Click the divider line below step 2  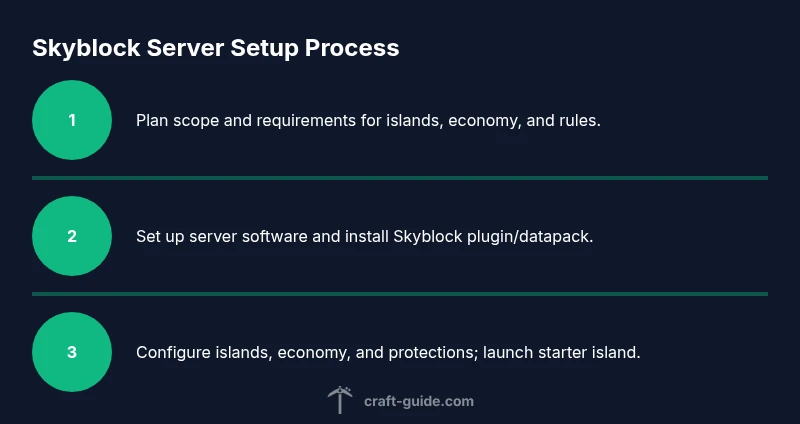[400, 294]
